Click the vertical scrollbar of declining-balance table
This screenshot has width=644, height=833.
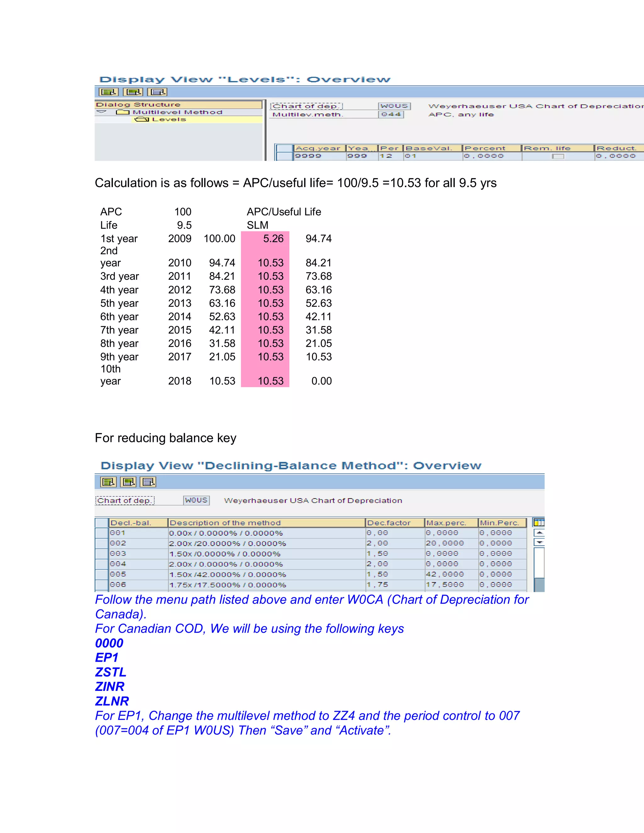[539, 569]
